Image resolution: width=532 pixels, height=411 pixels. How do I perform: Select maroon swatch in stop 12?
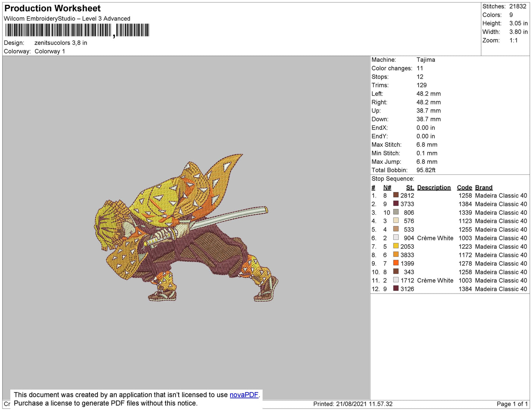396,288
